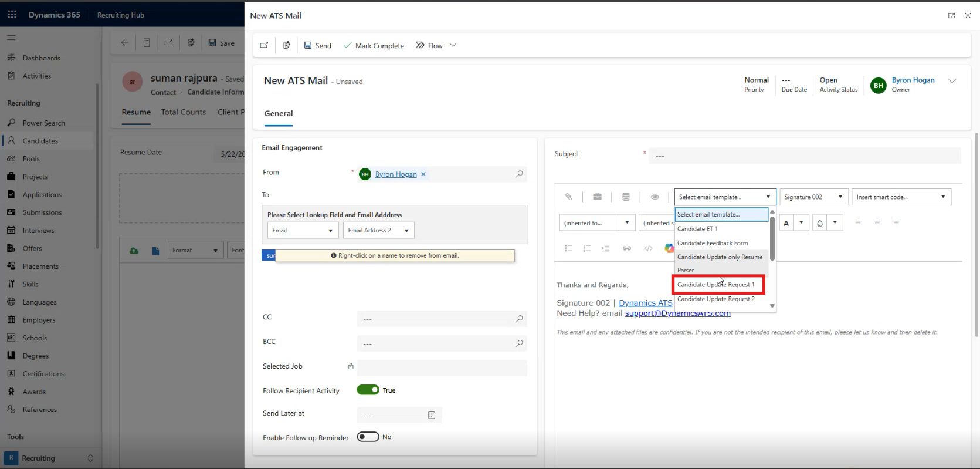Click the Mark Complete button
This screenshot has height=469, width=980.
374,45
